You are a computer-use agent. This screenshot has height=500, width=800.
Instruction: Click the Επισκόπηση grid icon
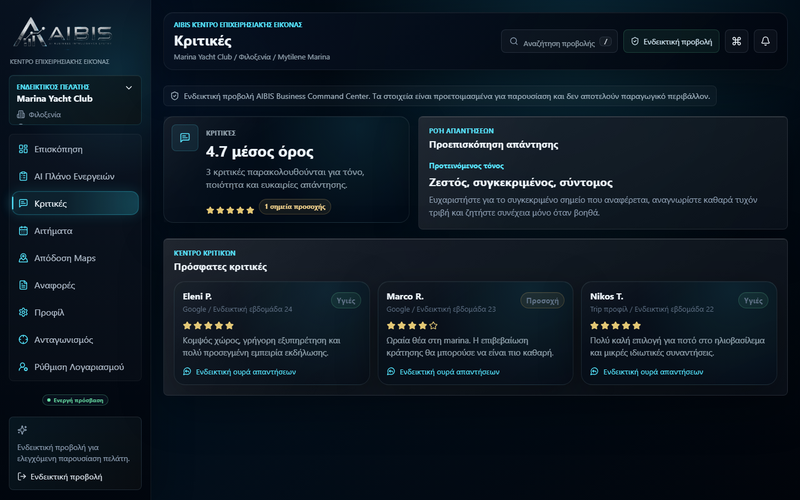(x=23, y=149)
